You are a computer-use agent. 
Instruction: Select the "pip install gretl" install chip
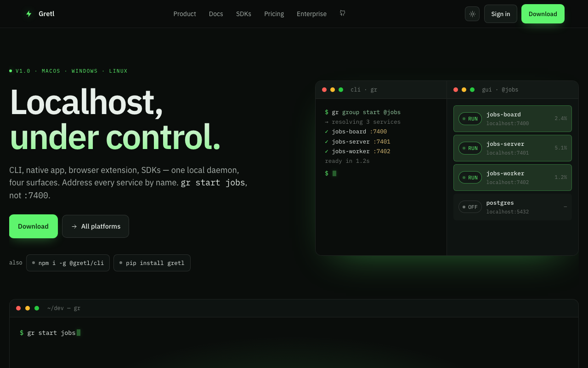tap(152, 263)
